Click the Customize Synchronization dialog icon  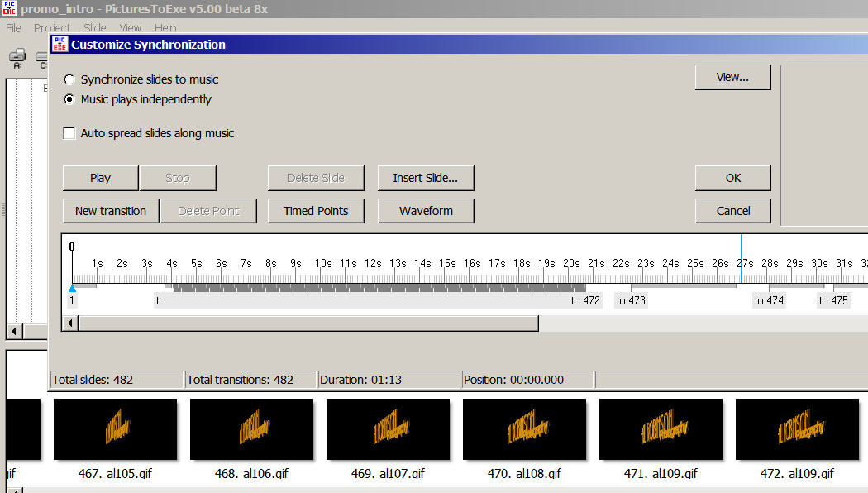coord(60,45)
